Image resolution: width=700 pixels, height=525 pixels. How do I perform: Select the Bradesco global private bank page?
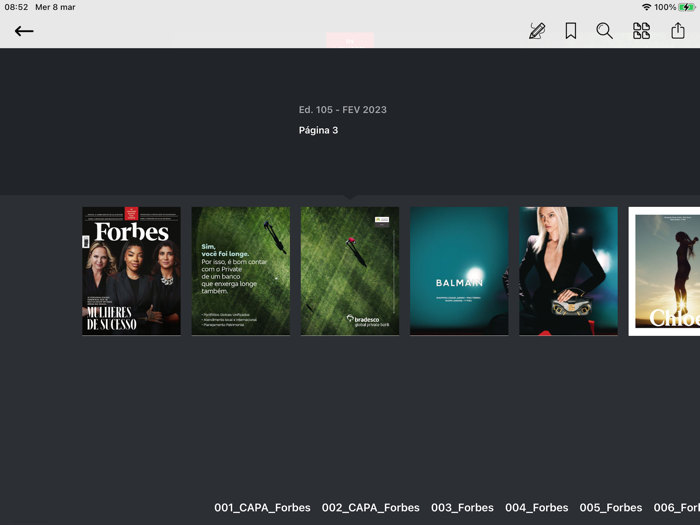[350, 271]
